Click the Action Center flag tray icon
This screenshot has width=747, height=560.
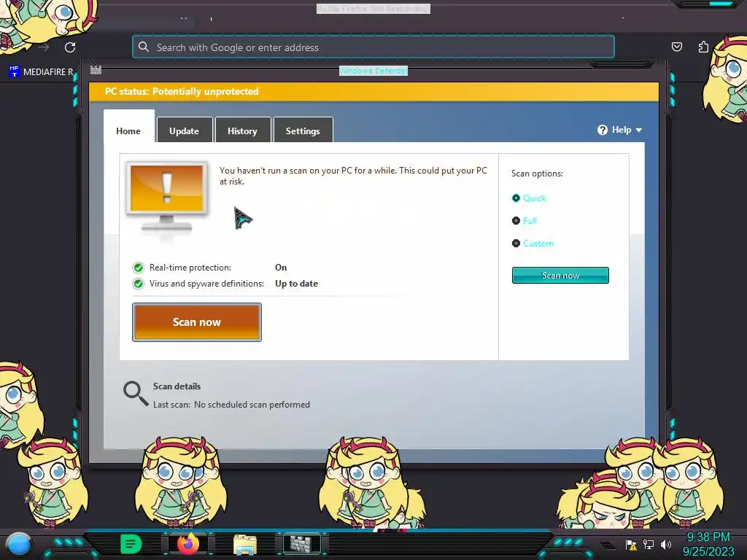[631, 544]
